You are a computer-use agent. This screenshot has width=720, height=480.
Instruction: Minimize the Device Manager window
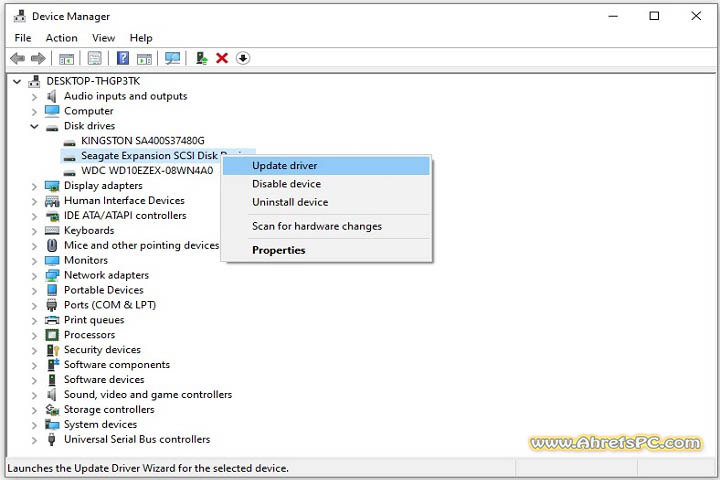(x=613, y=16)
